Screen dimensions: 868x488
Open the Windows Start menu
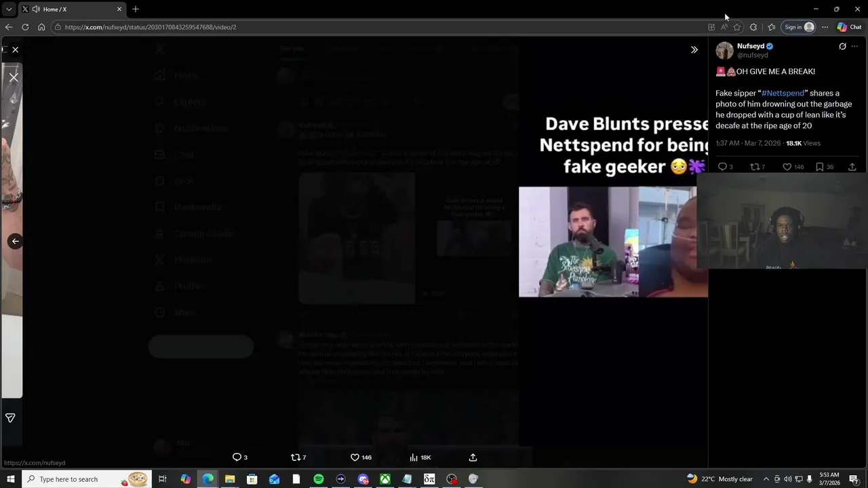10,479
